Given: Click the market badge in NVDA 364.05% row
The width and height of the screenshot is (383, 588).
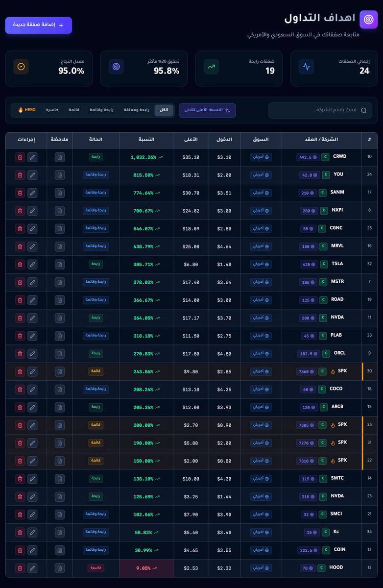Looking at the screenshot, I should point(261,318).
